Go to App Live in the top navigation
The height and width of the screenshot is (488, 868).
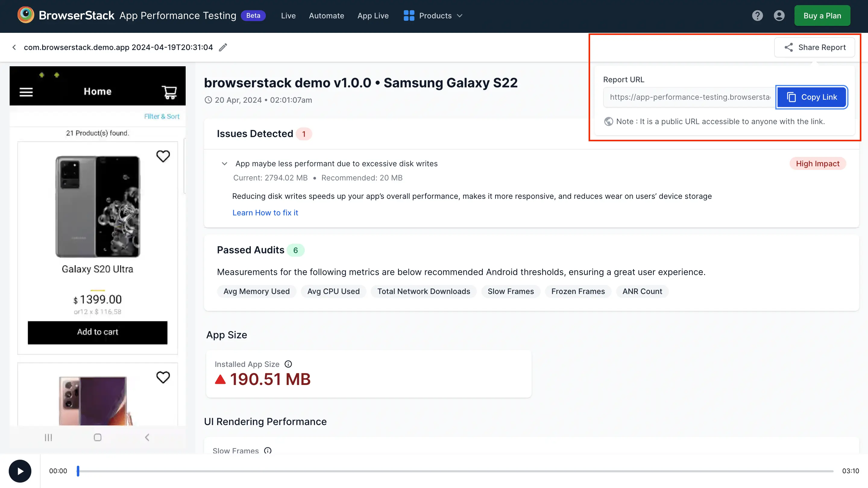pyautogui.click(x=373, y=15)
